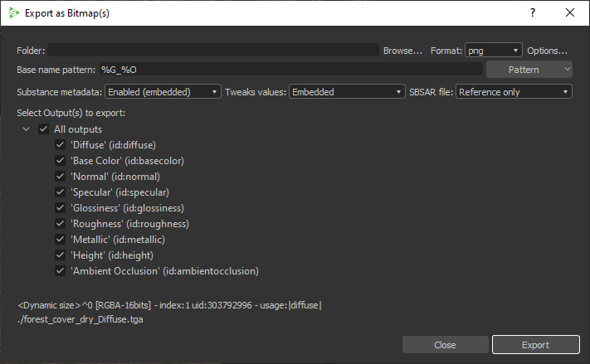This screenshot has height=364, width=590.
Task: Toggle the 'Metallic' output checkbox
Action: tap(61, 240)
